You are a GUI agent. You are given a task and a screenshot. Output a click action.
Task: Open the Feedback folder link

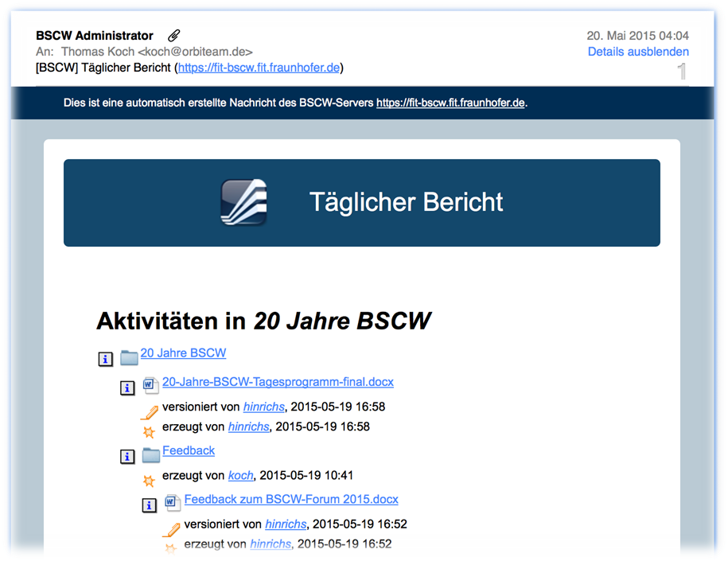[x=189, y=450]
